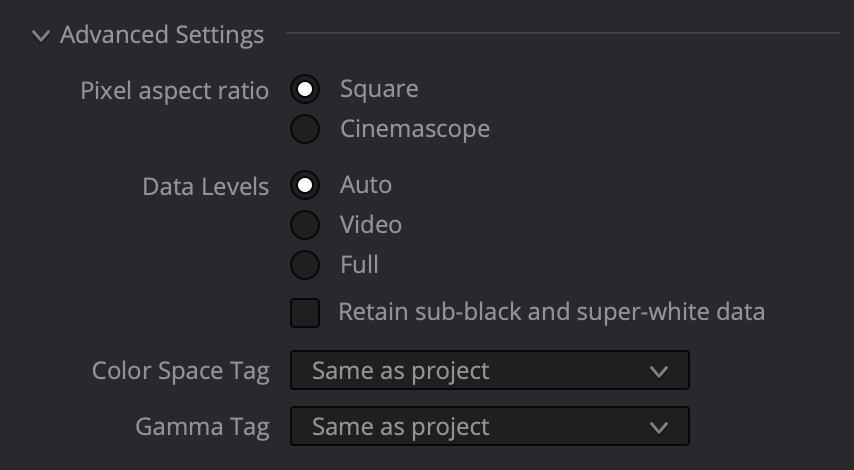This screenshot has height=470, width=854.
Task: Enable Retain sub-black and super-white data checkbox
Action: [x=305, y=313]
